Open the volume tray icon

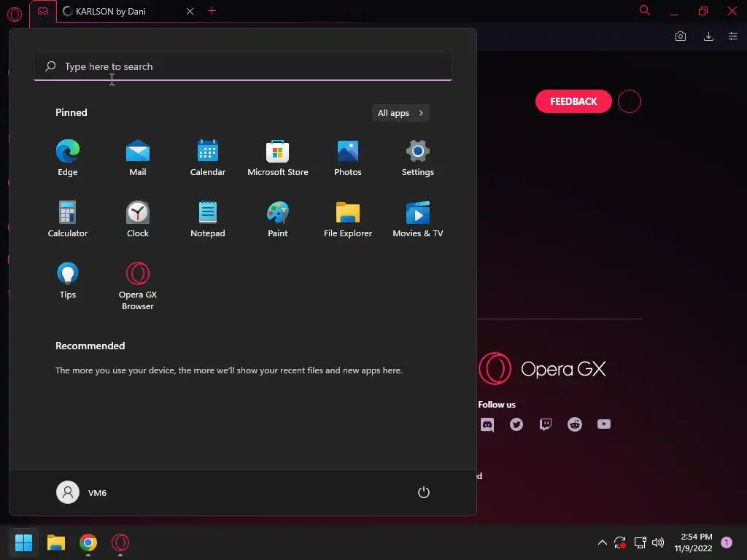click(x=658, y=542)
